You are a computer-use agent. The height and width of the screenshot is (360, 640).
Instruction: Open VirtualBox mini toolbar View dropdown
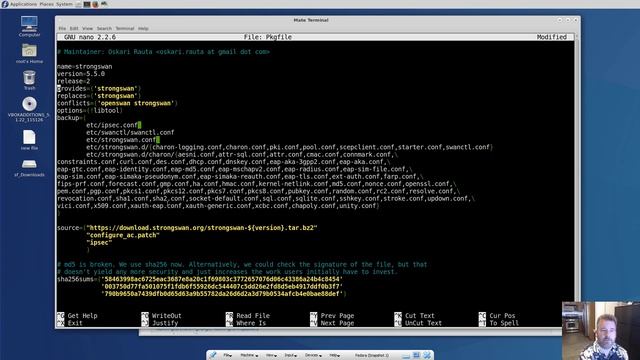tap(271, 356)
